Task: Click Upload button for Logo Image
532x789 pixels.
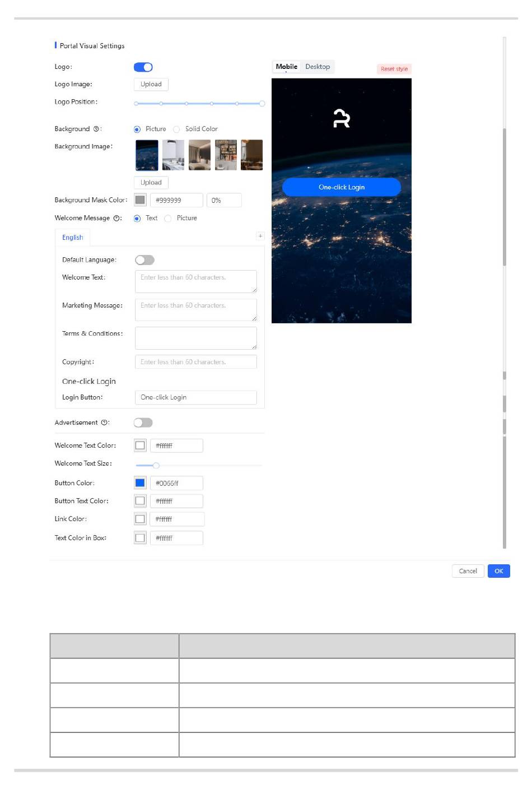Action: (x=151, y=85)
